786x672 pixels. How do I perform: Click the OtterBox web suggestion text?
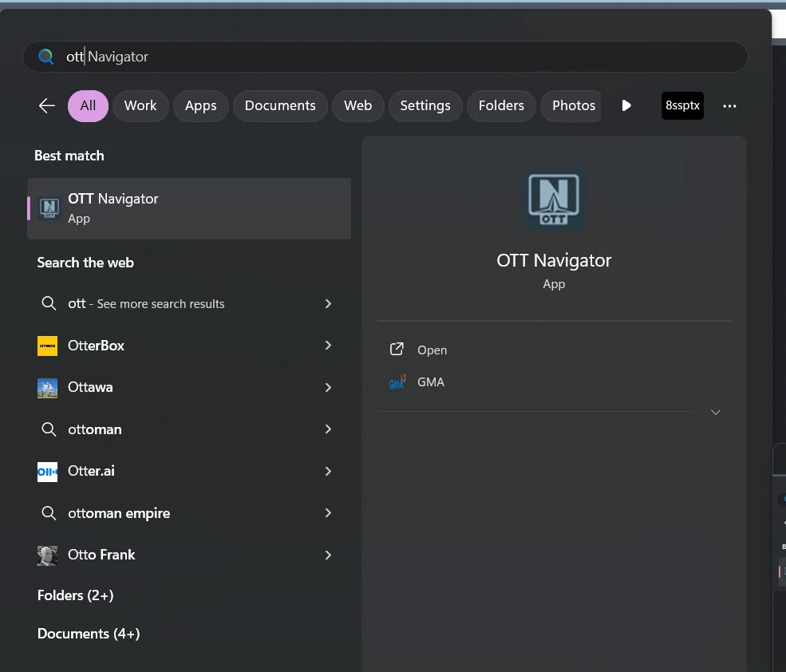96,346
